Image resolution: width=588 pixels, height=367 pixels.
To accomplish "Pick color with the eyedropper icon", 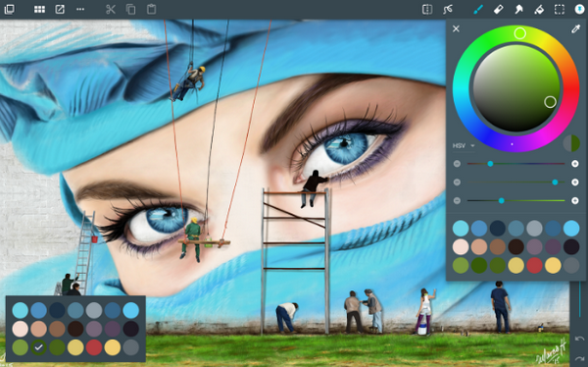I will point(575,28).
